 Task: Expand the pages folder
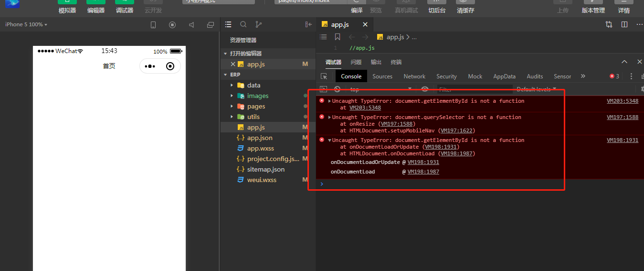pyautogui.click(x=232, y=106)
